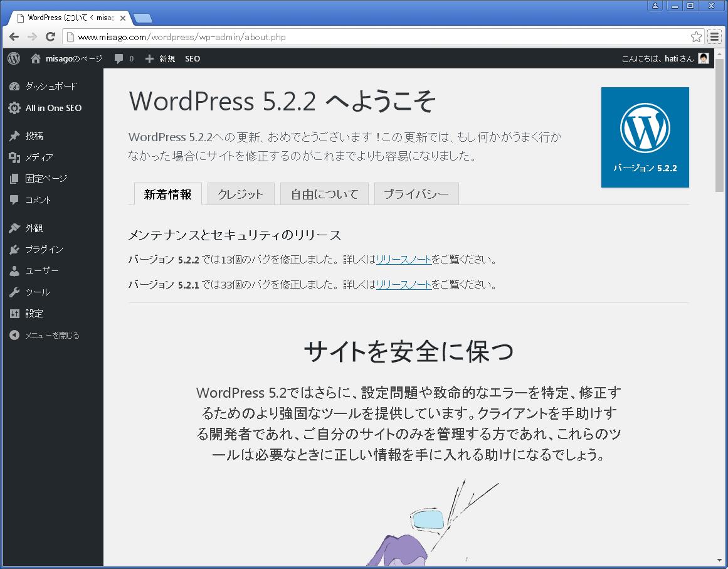
Task: Click the 5.2.2 リリースノート link
Action: coord(403,260)
